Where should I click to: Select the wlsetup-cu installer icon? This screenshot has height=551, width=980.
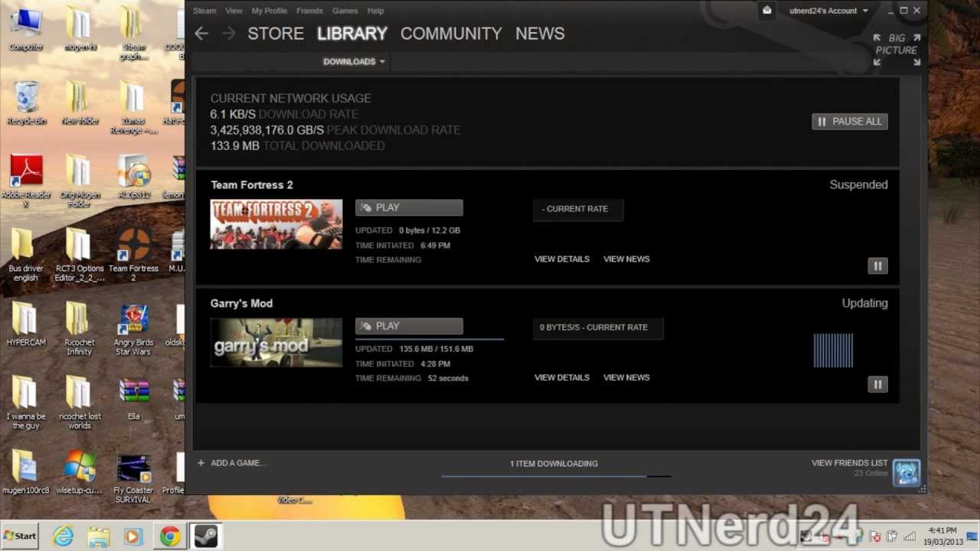(80, 473)
